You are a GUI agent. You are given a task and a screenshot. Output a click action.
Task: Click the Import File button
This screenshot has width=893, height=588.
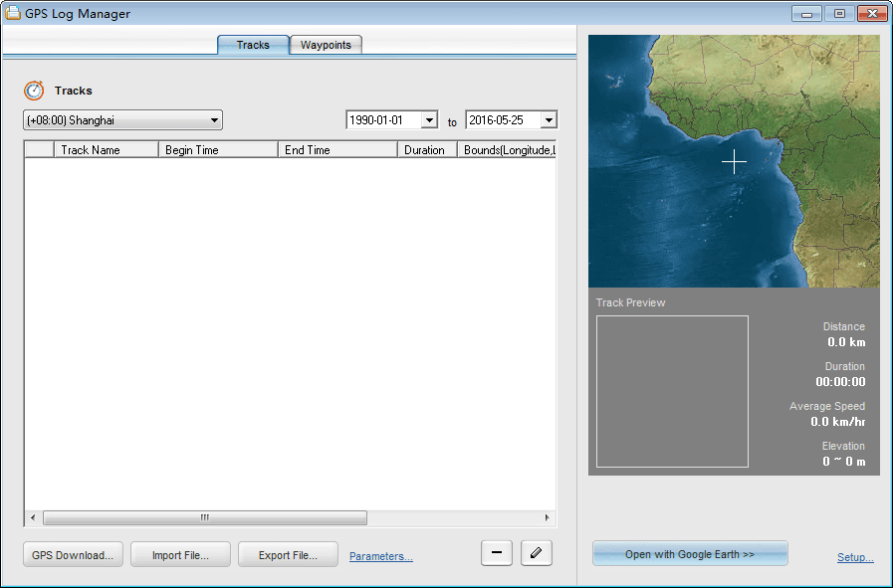(x=180, y=555)
